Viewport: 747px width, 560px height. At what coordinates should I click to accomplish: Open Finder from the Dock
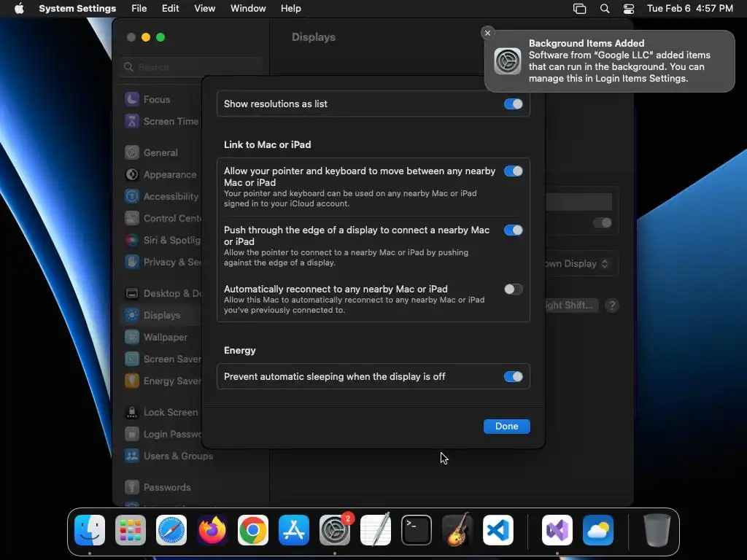click(x=90, y=530)
